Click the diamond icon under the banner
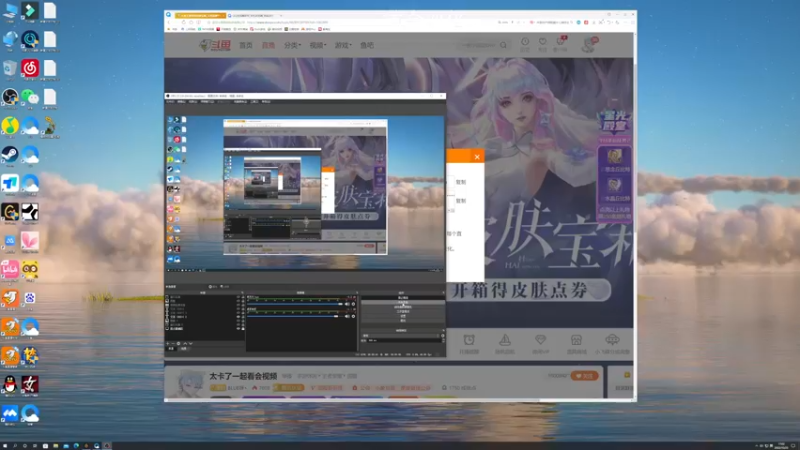Screen dimensions: 800x450 pos(540,340)
